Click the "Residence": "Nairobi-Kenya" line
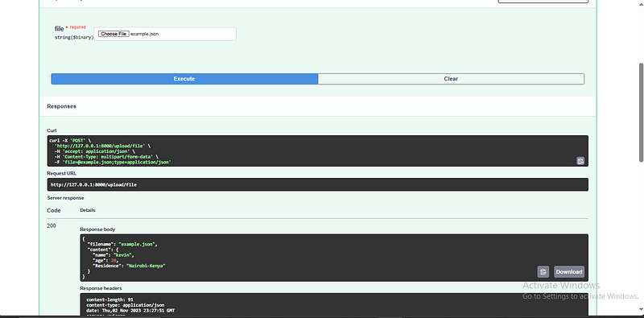This screenshot has height=318, width=644. coord(129,266)
